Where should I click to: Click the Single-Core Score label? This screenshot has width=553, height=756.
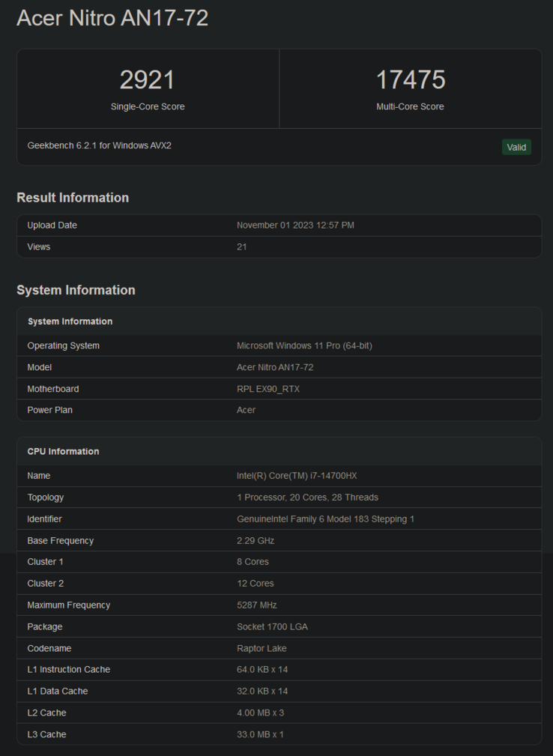148,106
